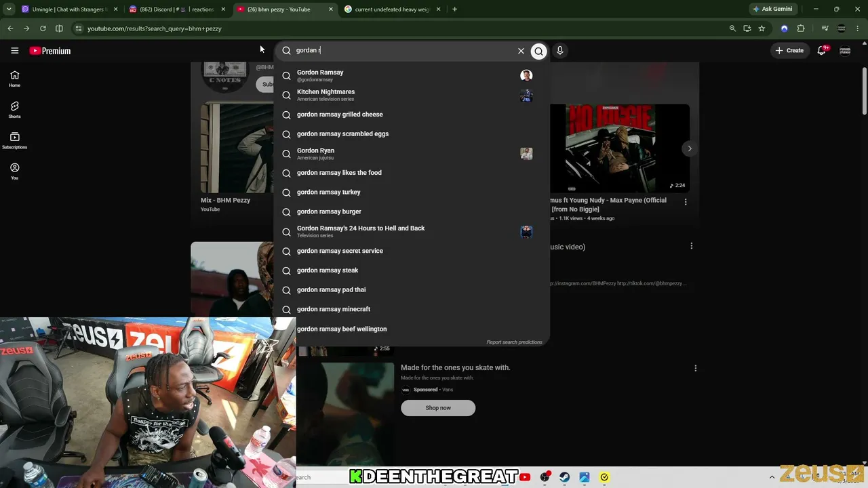Screen dimensions: 868x488
Task: Open the media controls button in Chrome
Action: (825, 28)
